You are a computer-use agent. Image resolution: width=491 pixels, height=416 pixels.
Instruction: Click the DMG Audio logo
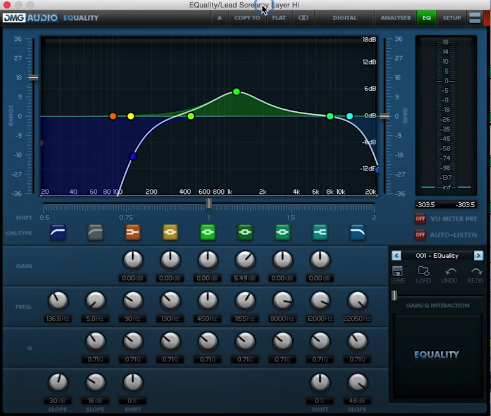pos(30,18)
